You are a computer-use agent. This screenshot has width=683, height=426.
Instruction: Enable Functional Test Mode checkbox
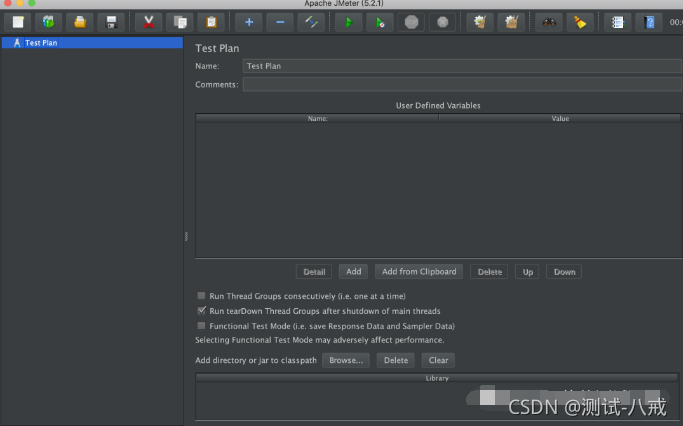(201, 325)
